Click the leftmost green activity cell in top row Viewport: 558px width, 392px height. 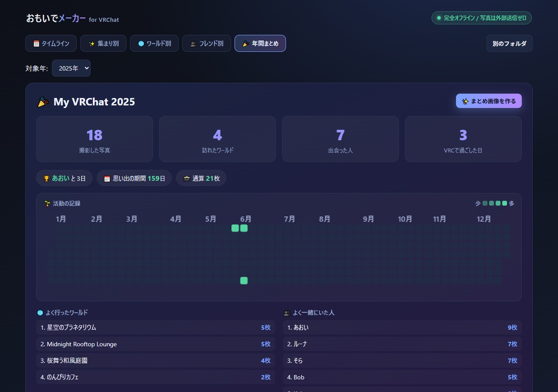(235, 228)
